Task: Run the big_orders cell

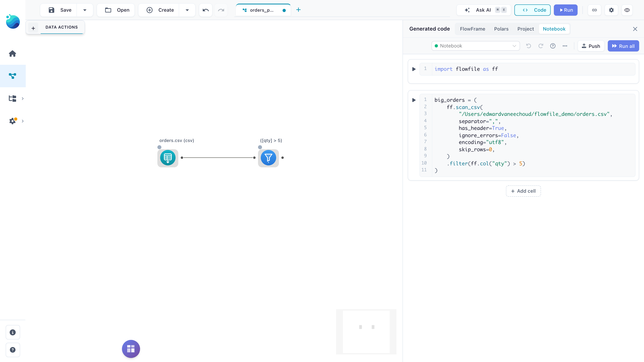Action: tap(414, 100)
